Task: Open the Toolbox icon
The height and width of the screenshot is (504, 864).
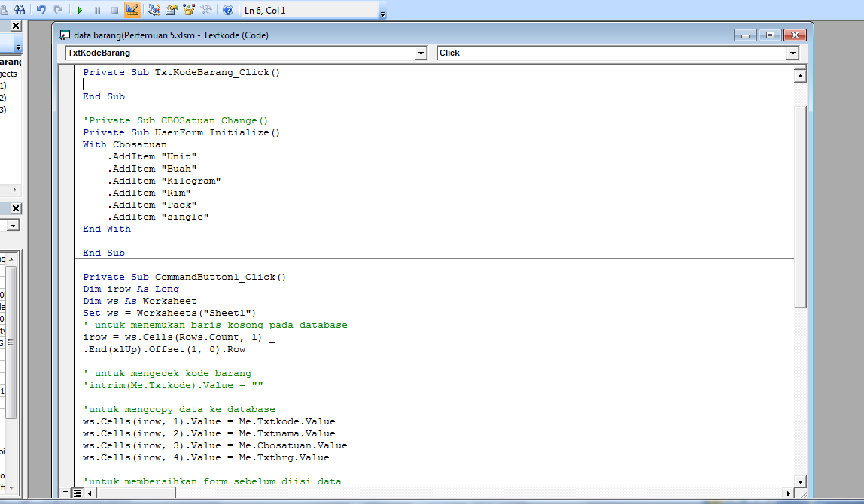Action: [208, 10]
